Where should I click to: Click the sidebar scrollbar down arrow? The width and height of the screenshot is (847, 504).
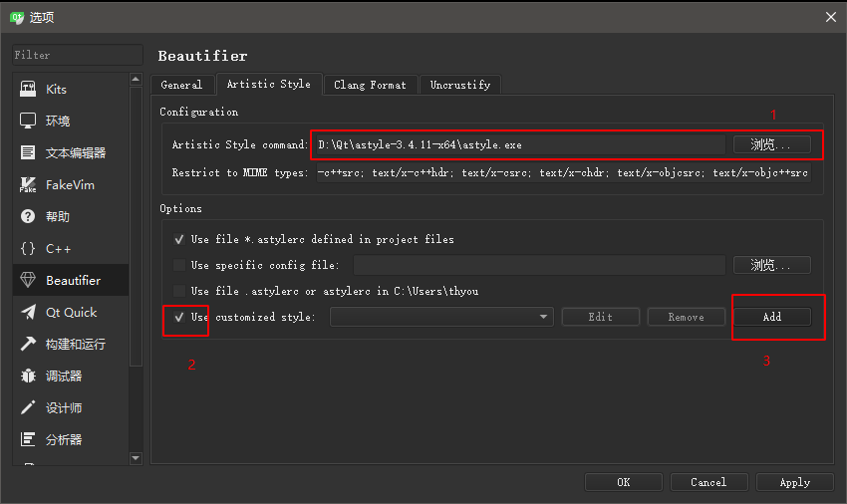click(x=137, y=458)
